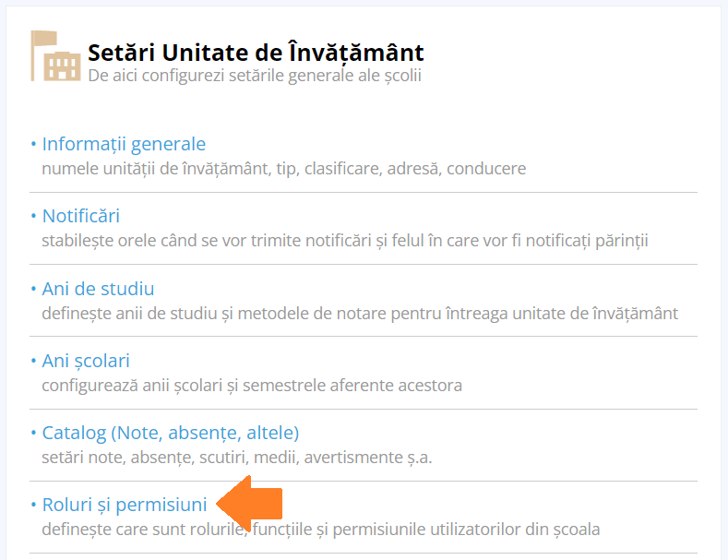Click the orange arrow pointer
The width and height of the screenshot is (728, 560).
point(249,504)
